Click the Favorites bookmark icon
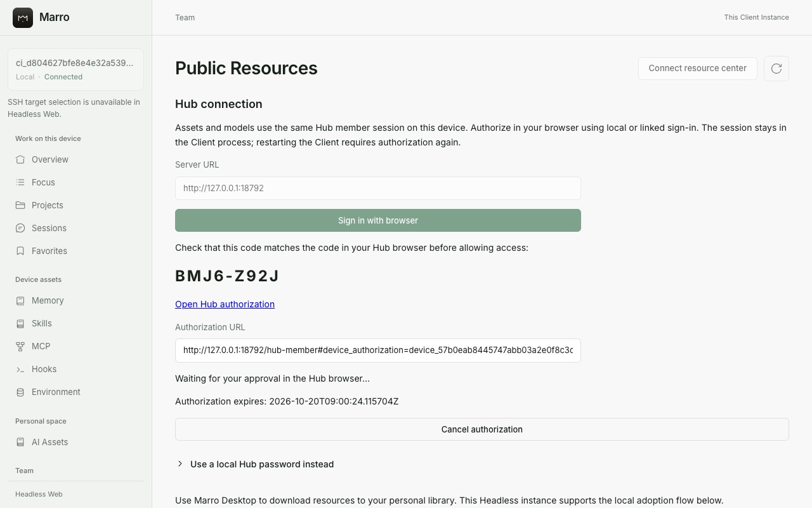Screen dimensions: 812x508 (x=20, y=251)
